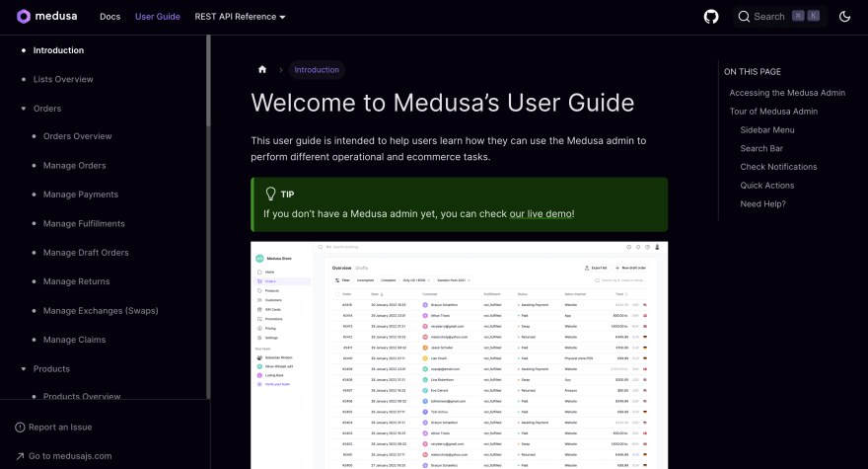Navigate to Manage Payments
The height and width of the screenshot is (469, 868).
[81, 195]
